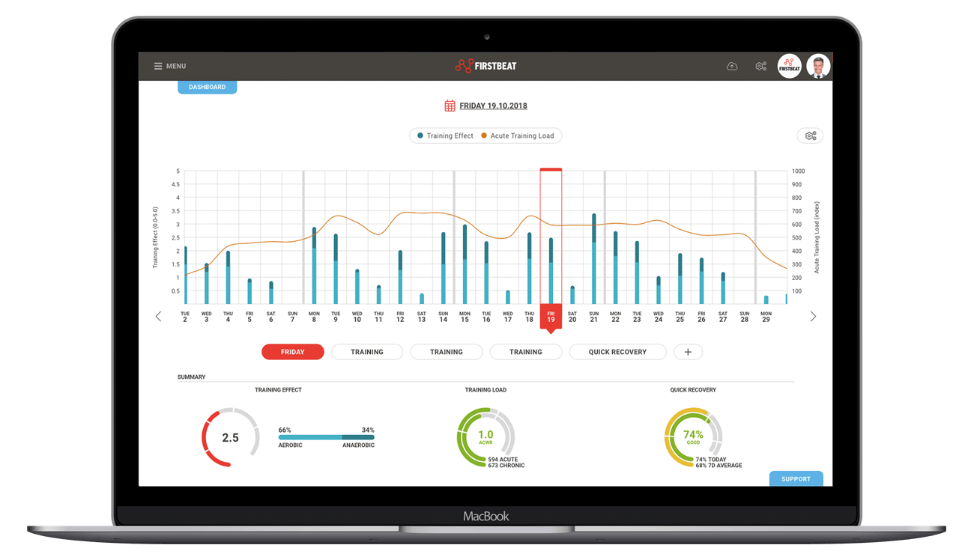Select WED 3 on the chart axis
Screen dimensions: 974x560
pos(207,317)
